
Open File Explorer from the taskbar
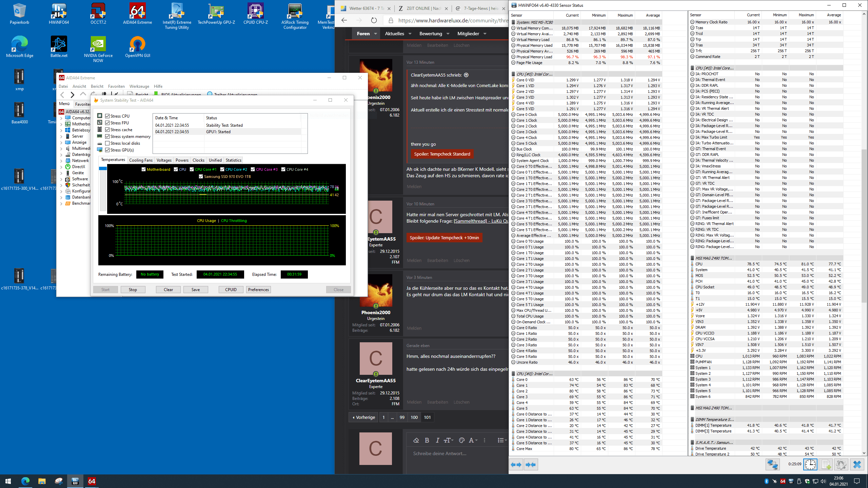click(x=42, y=481)
